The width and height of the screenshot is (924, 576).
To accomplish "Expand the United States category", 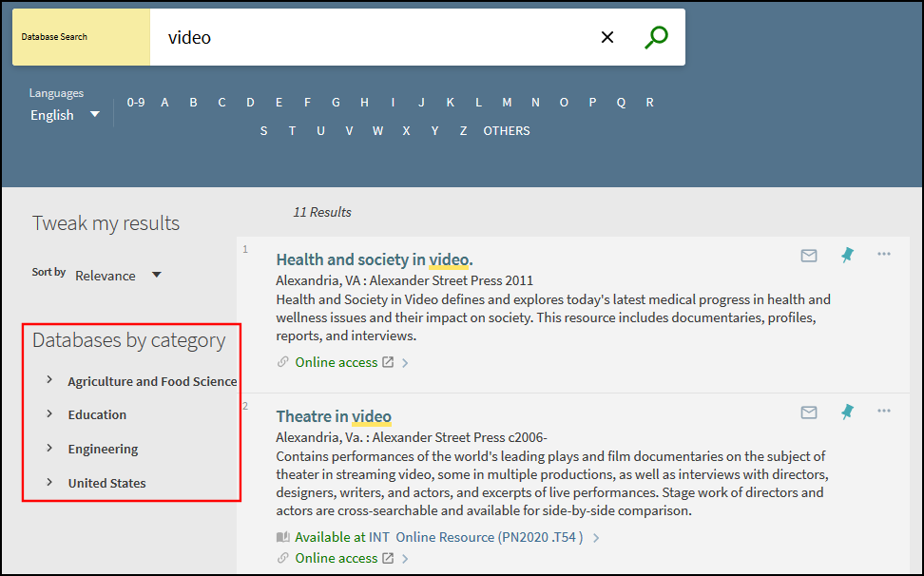I will coord(49,482).
